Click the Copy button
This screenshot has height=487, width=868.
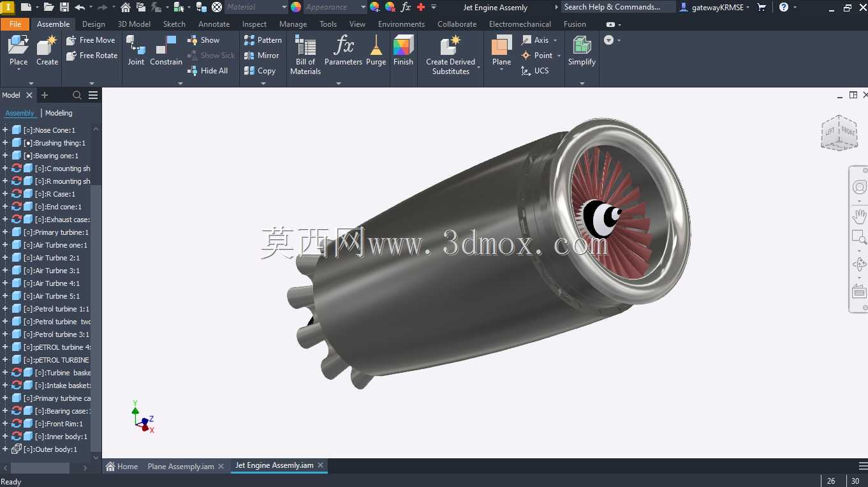pos(260,71)
